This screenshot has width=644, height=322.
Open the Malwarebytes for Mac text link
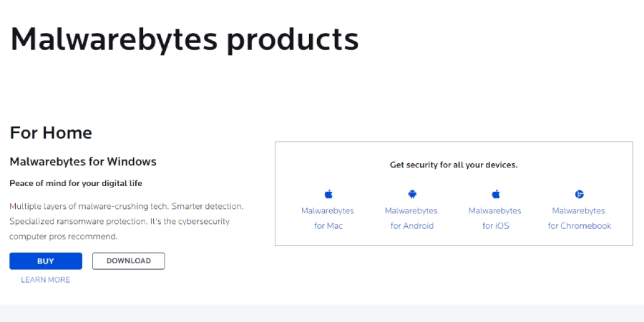point(328,218)
